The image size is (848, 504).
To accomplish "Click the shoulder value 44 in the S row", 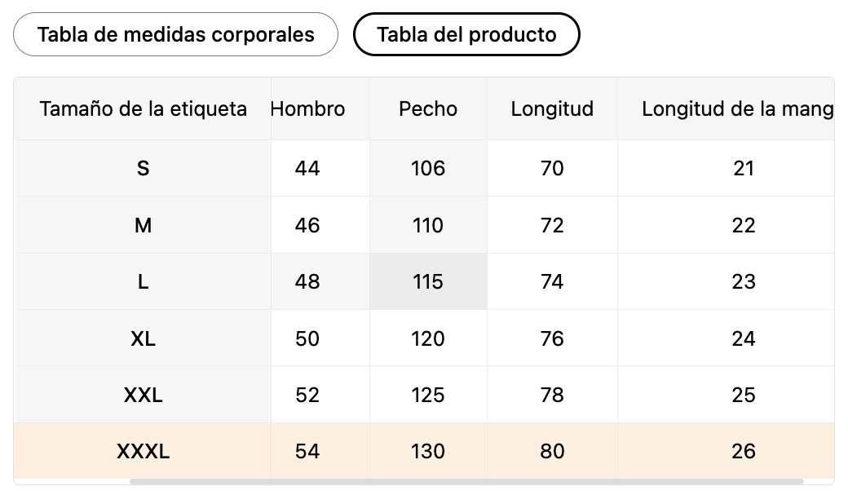I will pyautogui.click(x=307, y=168).
